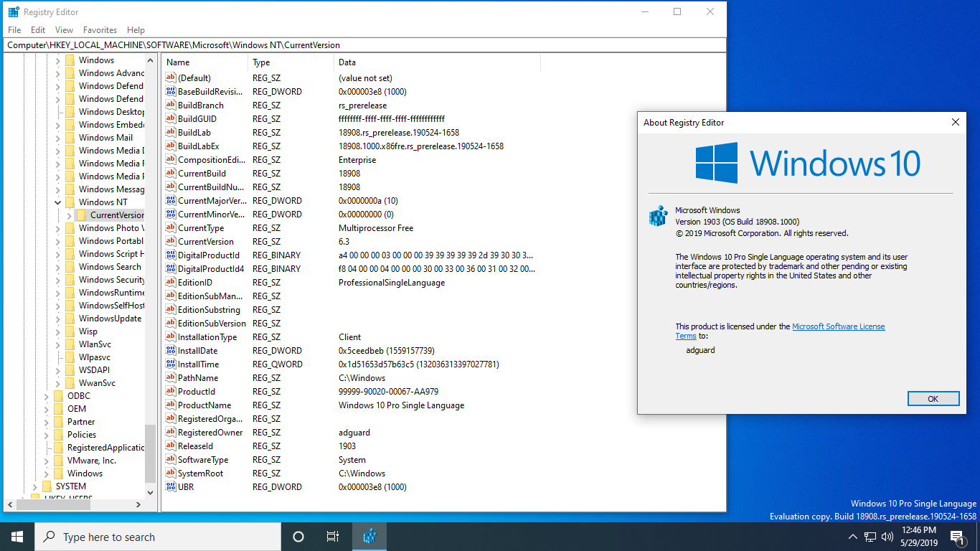Open the Help menu
Screen dimensions: 980x551
tap(136, 30)
